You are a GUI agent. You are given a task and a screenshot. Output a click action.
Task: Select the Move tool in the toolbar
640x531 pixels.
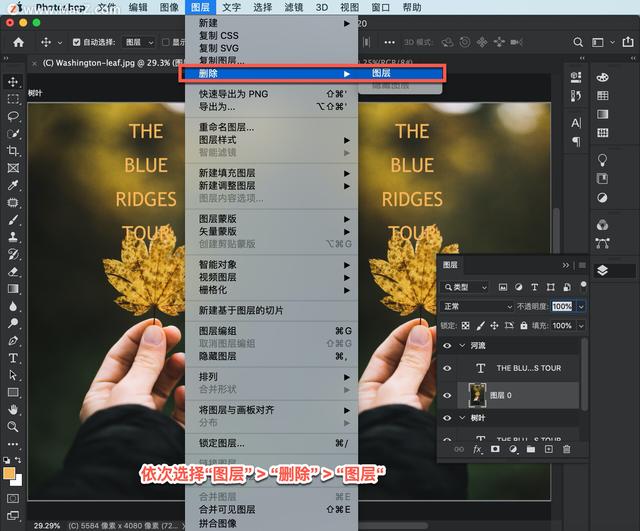tap(13, 81)
